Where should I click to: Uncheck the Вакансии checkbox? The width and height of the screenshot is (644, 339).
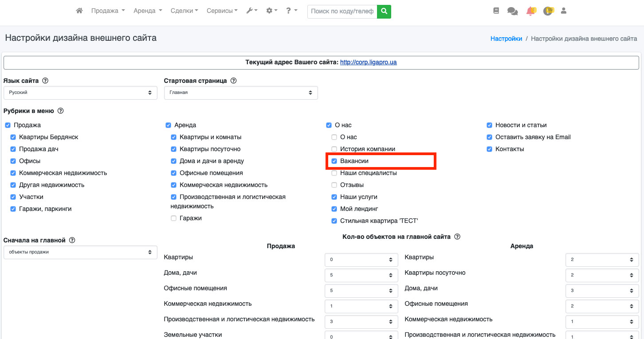tap(334, 161)
